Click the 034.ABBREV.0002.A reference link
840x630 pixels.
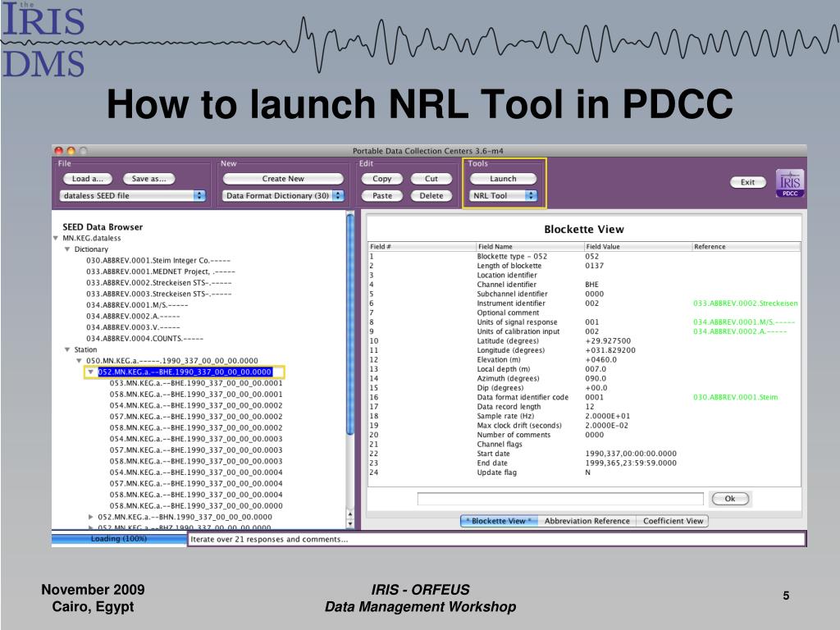[x=740, y=331]
